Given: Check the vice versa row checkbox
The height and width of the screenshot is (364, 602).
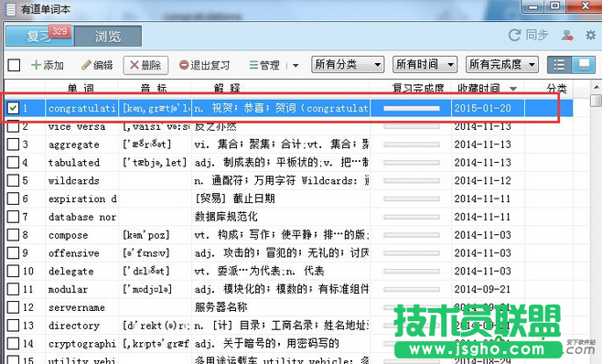Looking at the screenshot, I should 13,126.
